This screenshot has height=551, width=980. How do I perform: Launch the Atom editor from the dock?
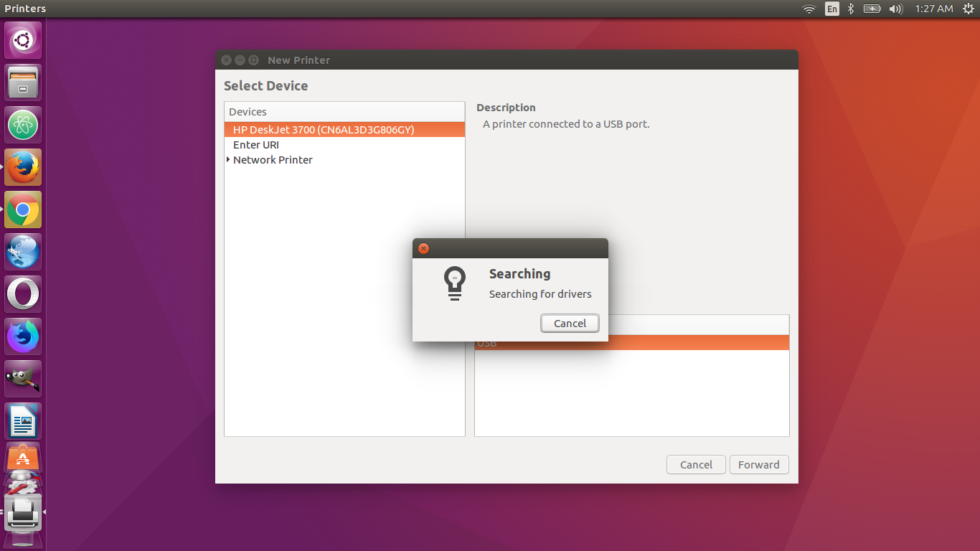point(23,125)
